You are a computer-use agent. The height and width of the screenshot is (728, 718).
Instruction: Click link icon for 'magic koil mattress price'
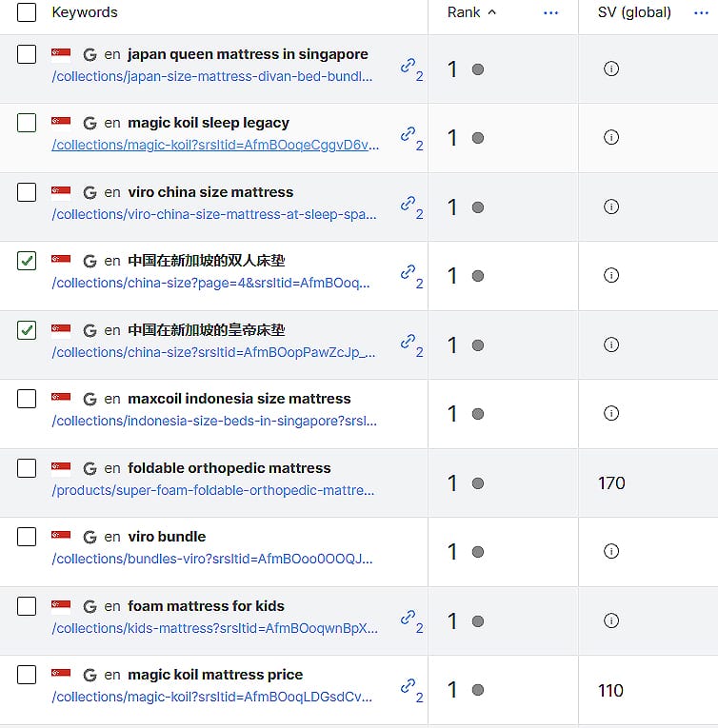(x=408, y=686)
